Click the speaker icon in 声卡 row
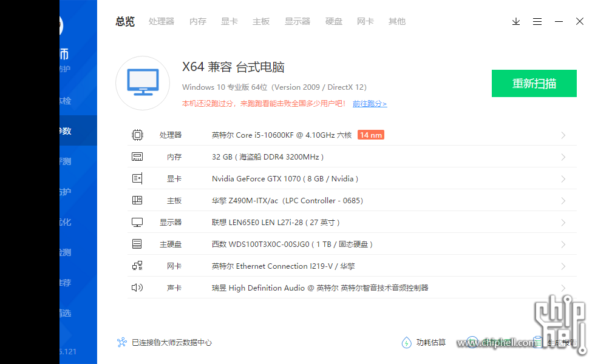This screenshot has width=595, height=364. (x=137, y=288)
